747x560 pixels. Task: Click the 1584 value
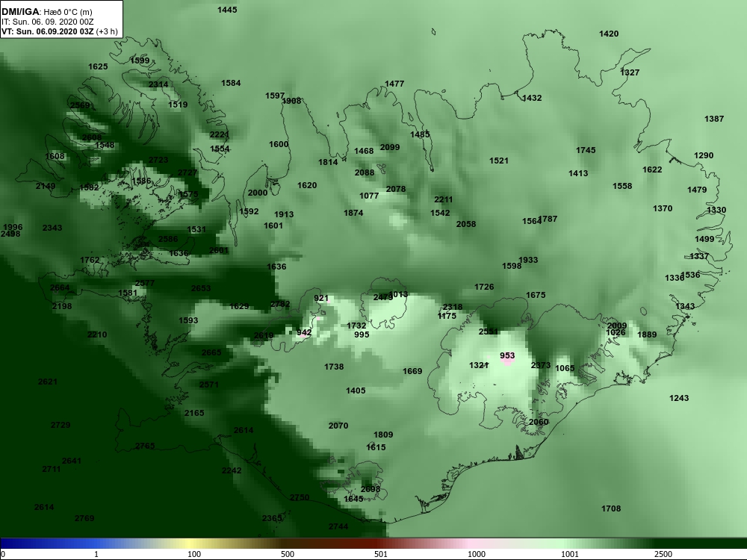tap(231, 84)
